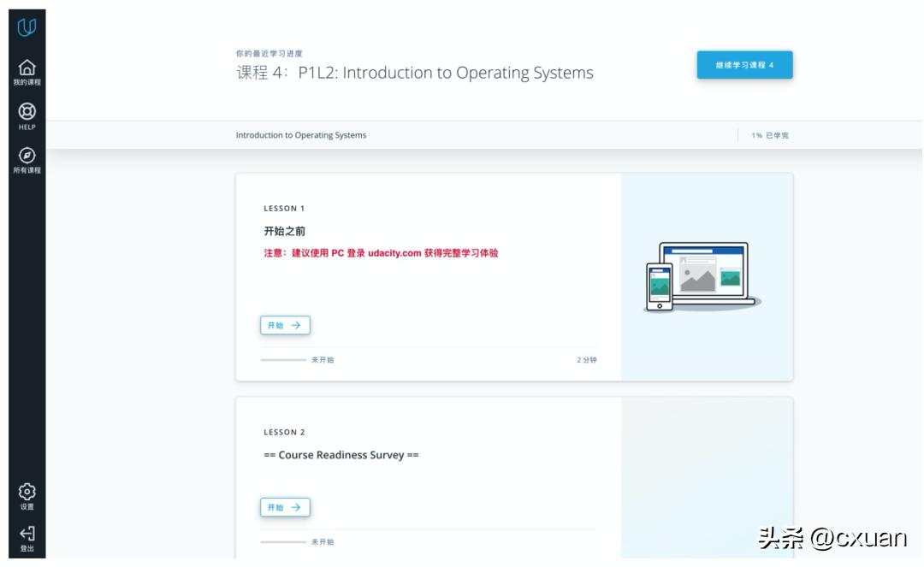Image resolution: width=924 pixels, height=567 pixels.
Task: Click the LESSON 2 label
Action: [284, 432]
